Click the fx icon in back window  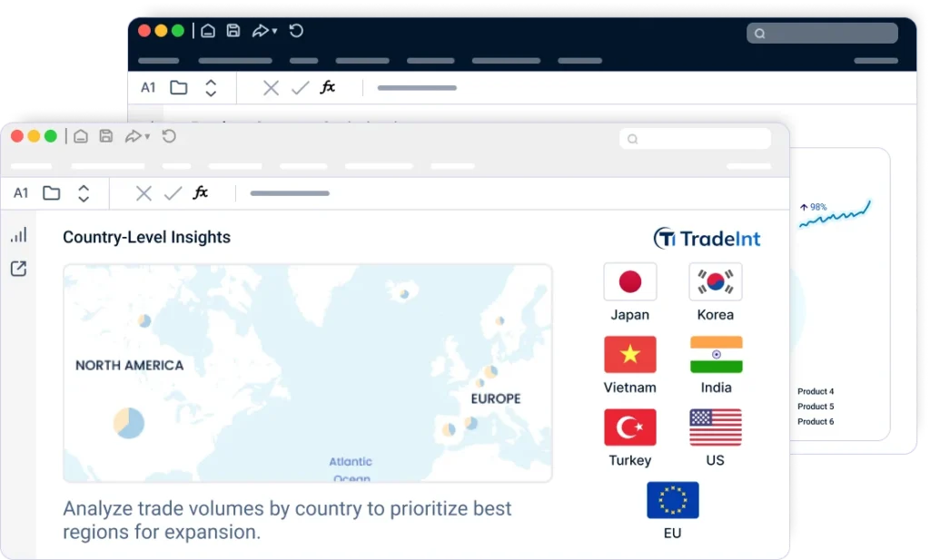(x=327, y=87)
